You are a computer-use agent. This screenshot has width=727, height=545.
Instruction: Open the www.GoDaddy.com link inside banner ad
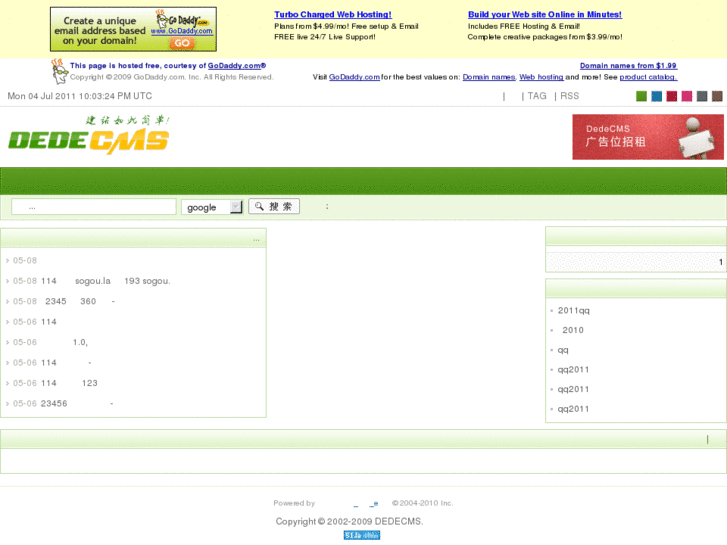pos(182,31)
